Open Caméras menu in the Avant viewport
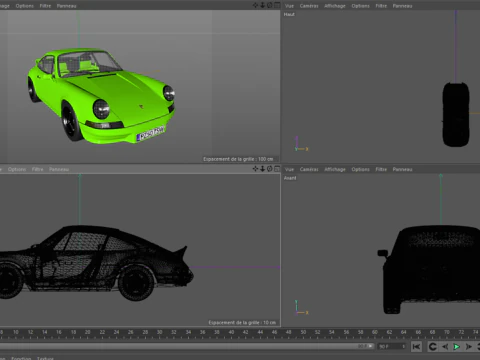Screen dimensions: 480x360 tap(309, 169)
